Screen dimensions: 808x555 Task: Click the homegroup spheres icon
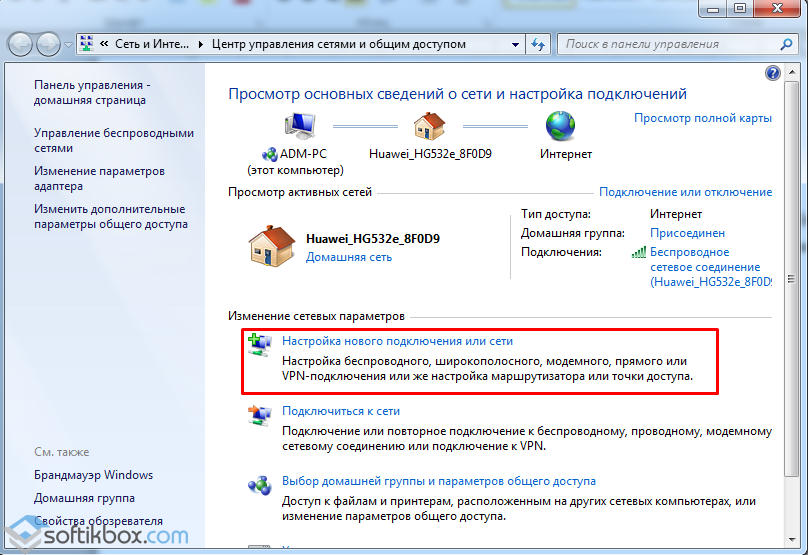[x=260, y=485]
